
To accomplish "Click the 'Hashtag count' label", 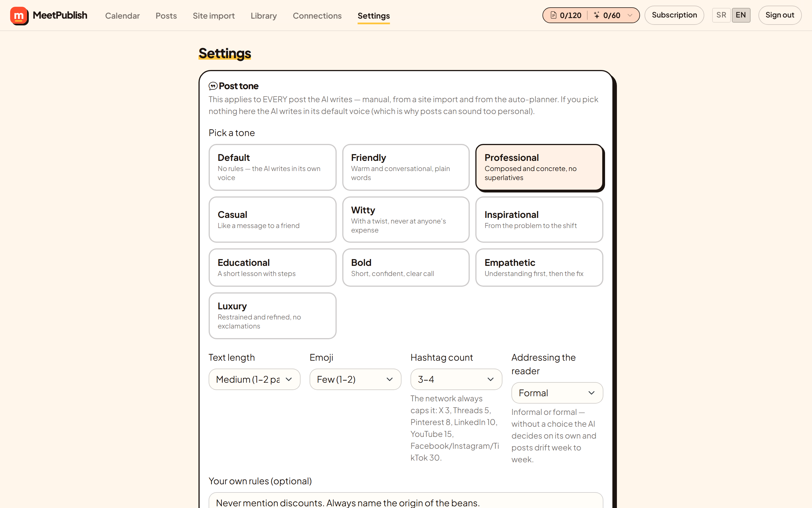I will 442,358.
